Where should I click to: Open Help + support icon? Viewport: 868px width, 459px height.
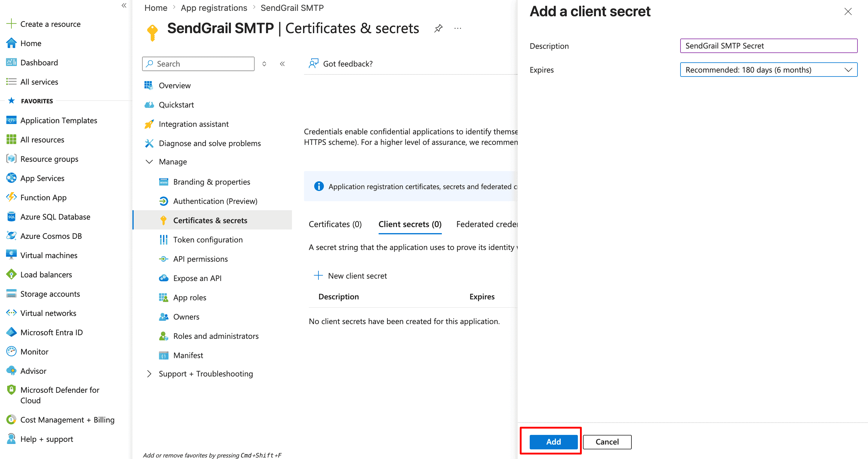[11, 439]
